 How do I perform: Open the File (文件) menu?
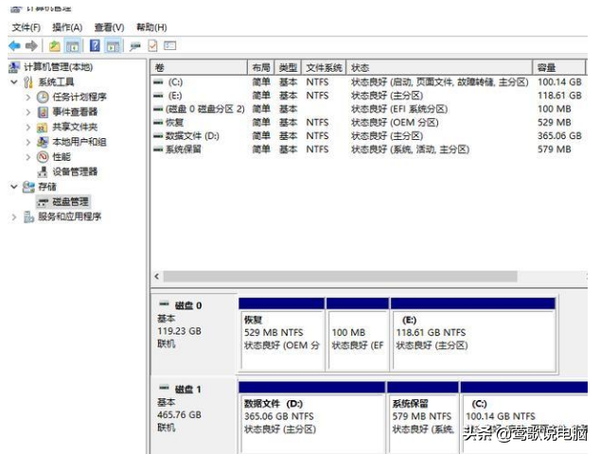[x=26, y=27]
